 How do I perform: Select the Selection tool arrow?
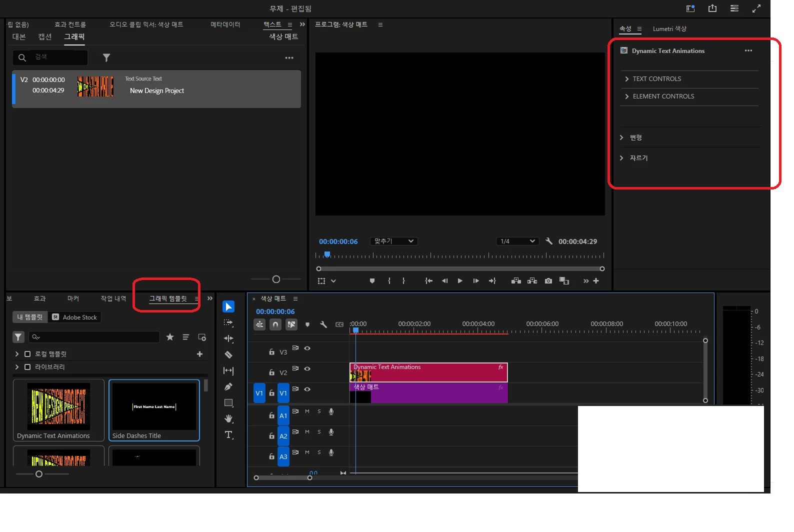tap(228, 306)
